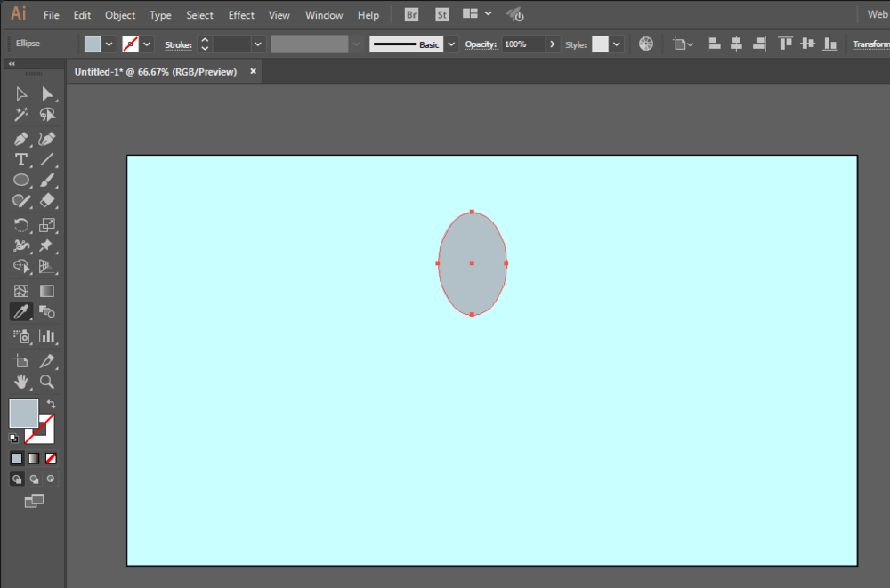
Task: Open Adobe Stock button
Action: pos(441,15)
